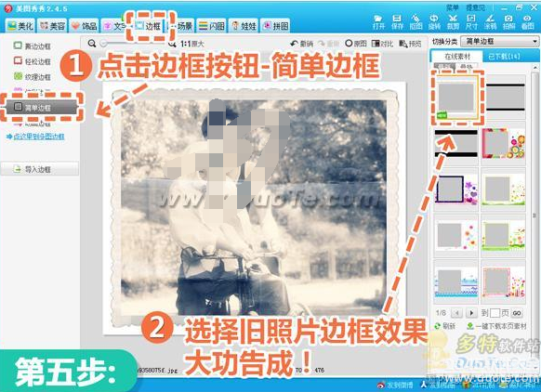Click the zoom slider handle
This screenshot has height=392, width=541.
coord(103,44)
